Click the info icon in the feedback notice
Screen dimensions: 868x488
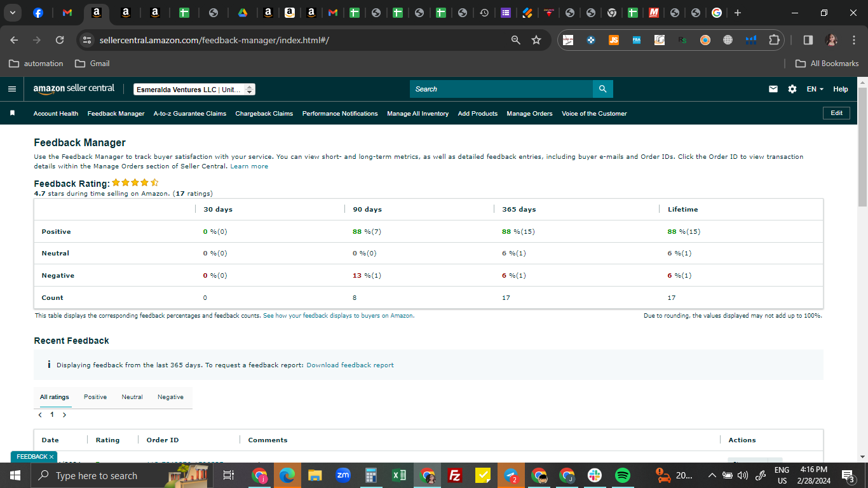point(49,365)
